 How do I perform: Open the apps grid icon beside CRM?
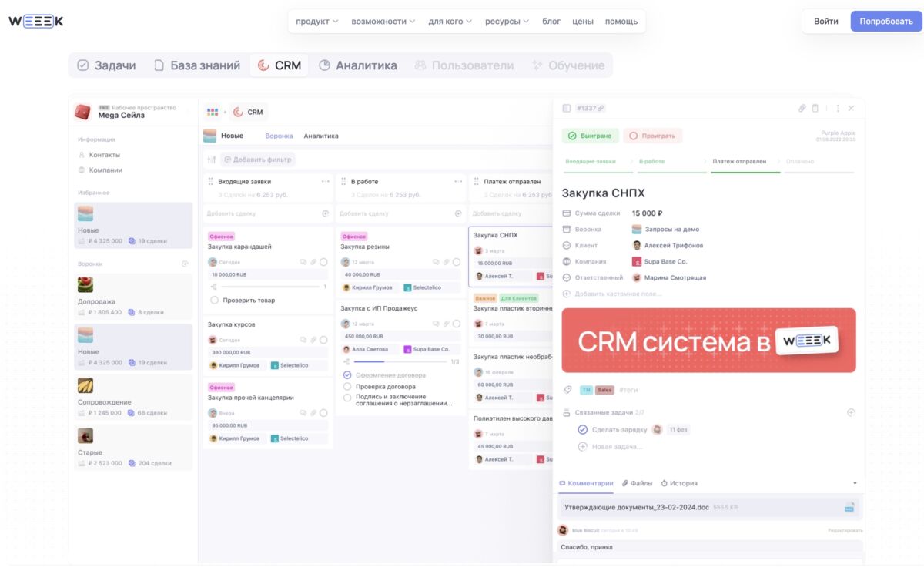(213, 113)
